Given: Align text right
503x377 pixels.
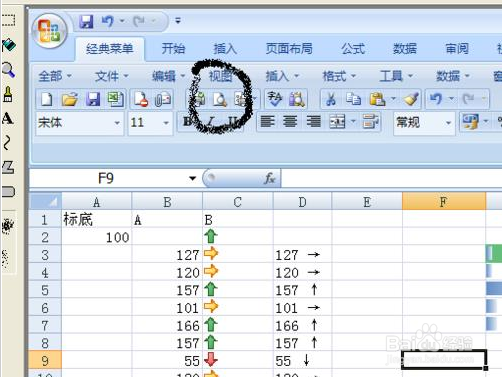Looking at the screenshot, I should tap(313, 122).
